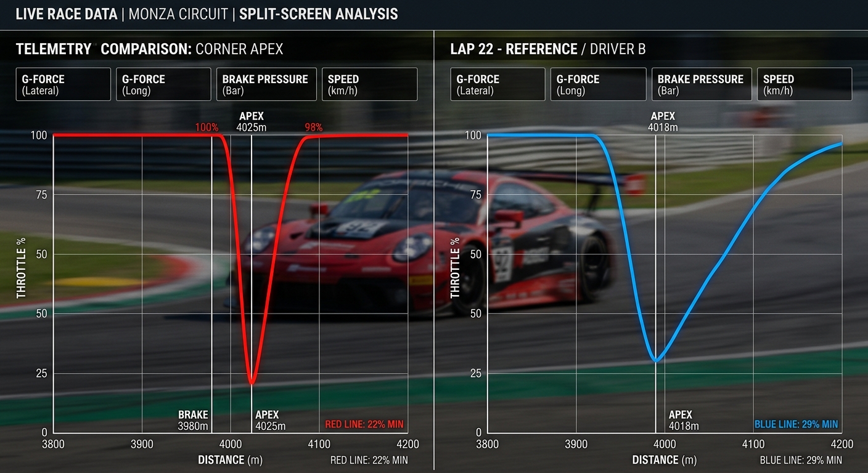Click the left chart DISTANCE (m) axis label
Viewport: 868px width, 473px height.
coord(231,460)
